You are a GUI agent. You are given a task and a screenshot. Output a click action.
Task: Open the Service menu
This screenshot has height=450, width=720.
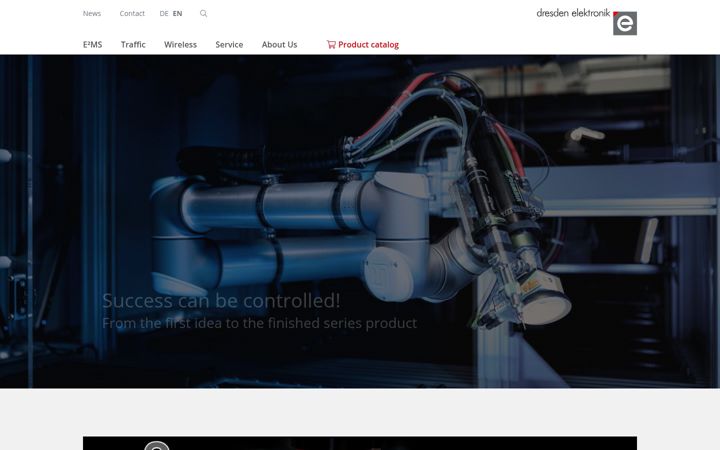point(229,45)
